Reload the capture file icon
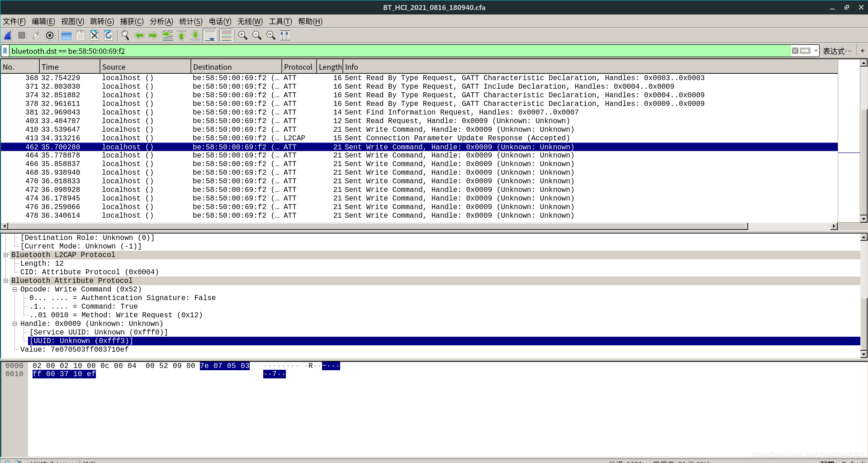Screen dimensions: 868x463 click(x=109, y=35)
